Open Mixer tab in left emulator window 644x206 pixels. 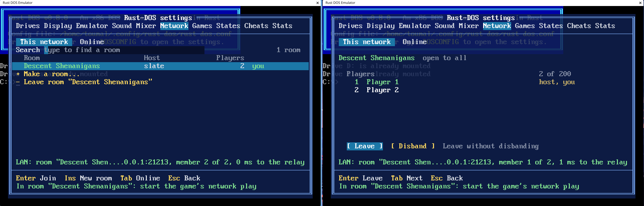pos(146,26)
